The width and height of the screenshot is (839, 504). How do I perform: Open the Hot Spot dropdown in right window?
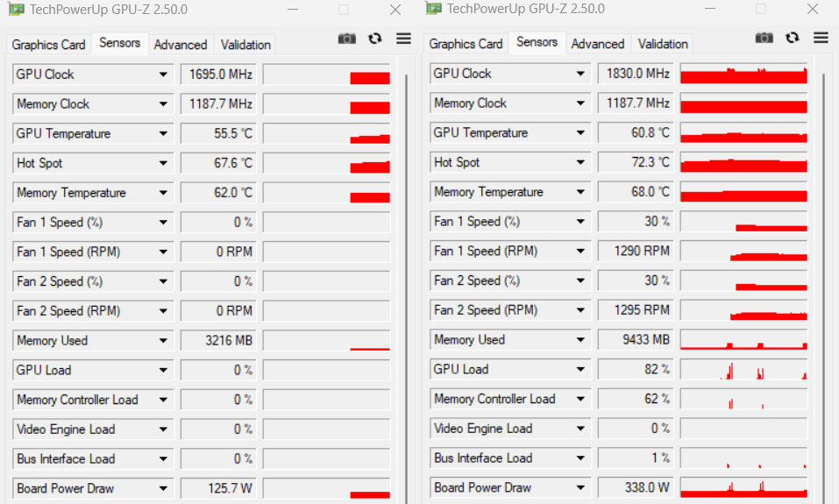pyautogui.click(x=580, y=162)
